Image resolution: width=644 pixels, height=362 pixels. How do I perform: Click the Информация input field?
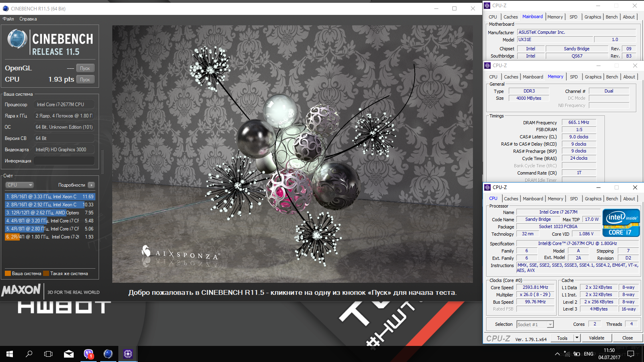coord(64,161)
